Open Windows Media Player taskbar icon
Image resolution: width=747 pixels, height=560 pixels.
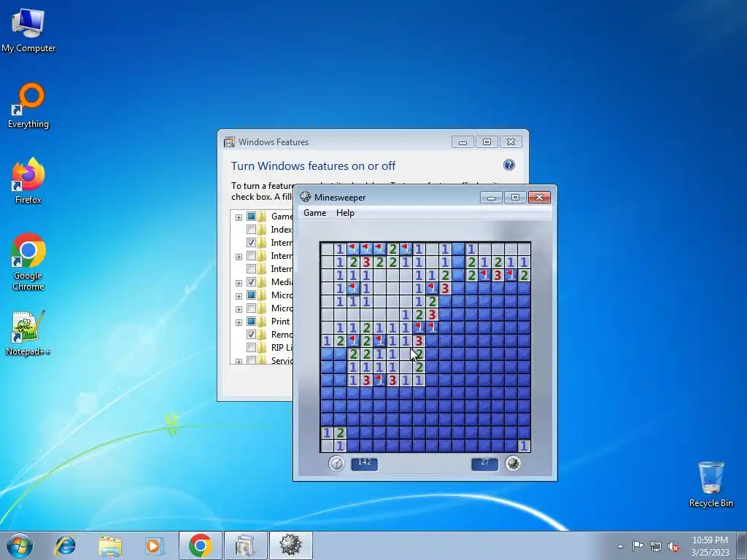pos(153,545)
